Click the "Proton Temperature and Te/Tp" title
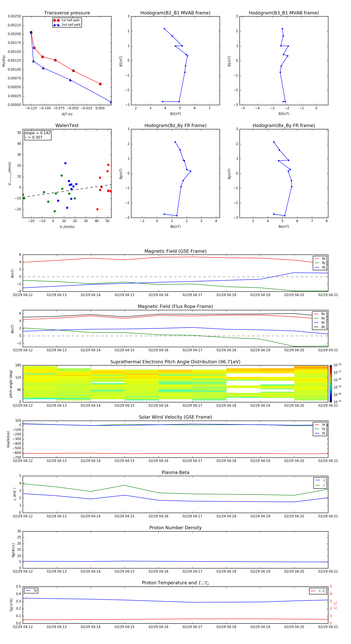 coord(175,583)
